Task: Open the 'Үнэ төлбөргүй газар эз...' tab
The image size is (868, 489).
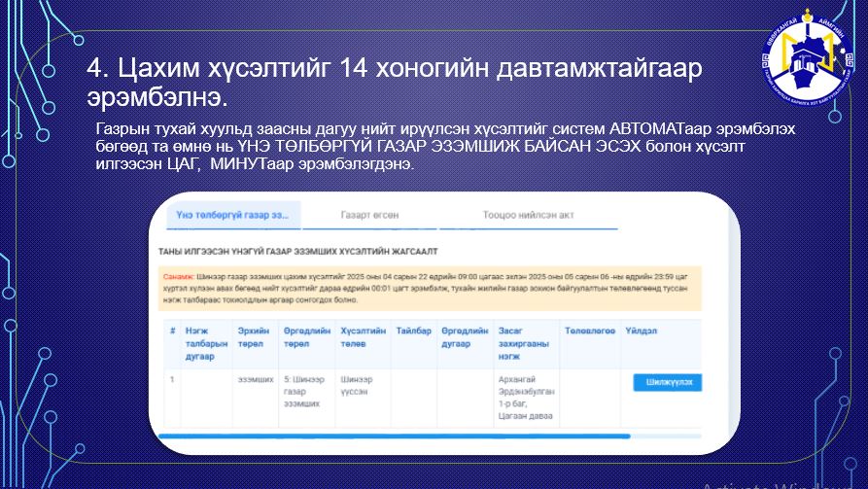Action: (231, 215)
